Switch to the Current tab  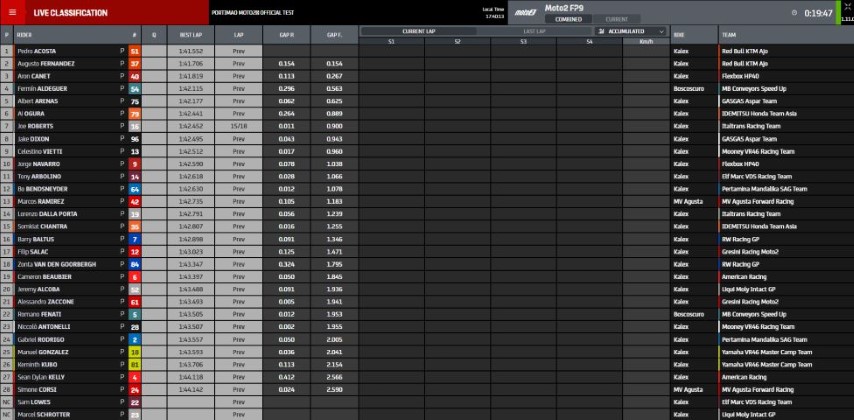(617, 19)
